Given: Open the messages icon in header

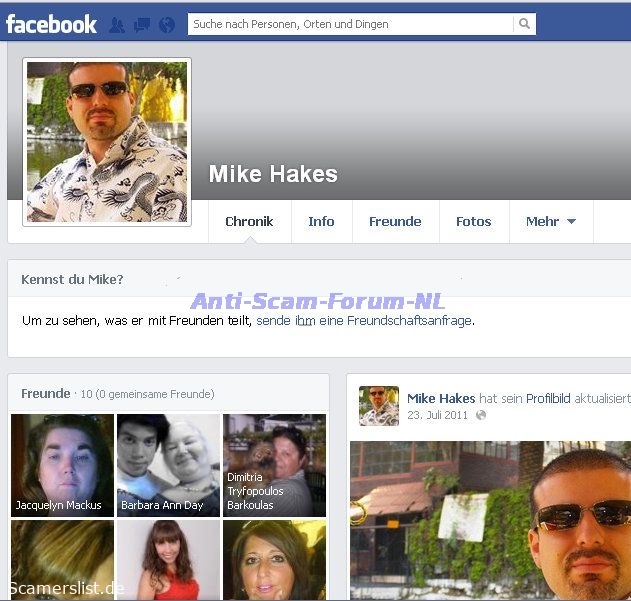Looking at the screenshot, I should point(142,25).
